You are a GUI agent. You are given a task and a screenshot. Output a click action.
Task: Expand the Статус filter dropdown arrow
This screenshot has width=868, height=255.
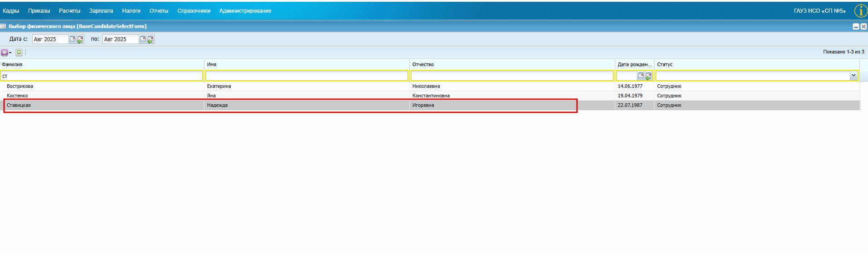853,76
